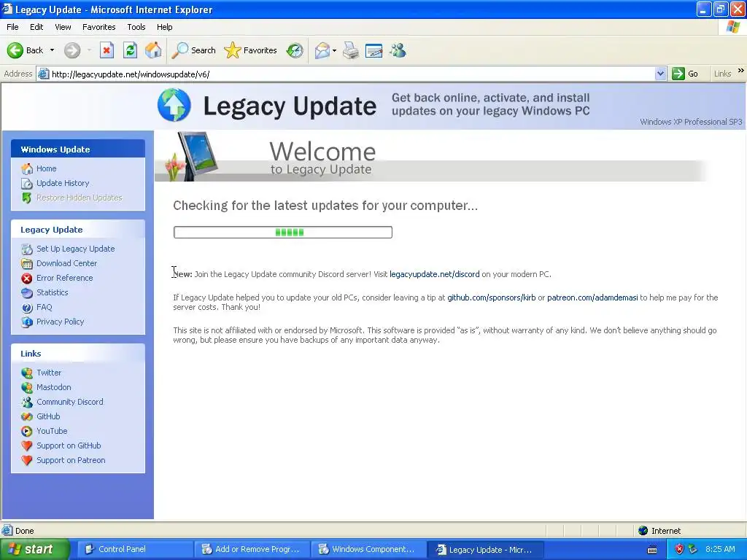The height and width of the screenshot is (560, 747).
Task: Switch to Control Panel taskbar button
Action: click(134, 550)
